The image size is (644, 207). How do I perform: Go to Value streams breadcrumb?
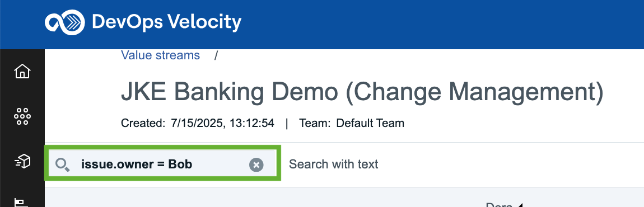(x=161, y=55)
